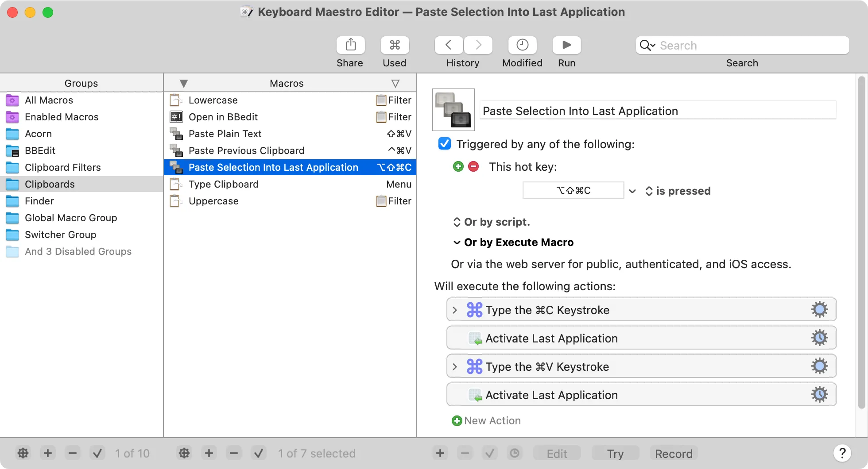Image resolution: width=868 pixels, height=469 pixels.
Task: Uncheck Triggered by any of the following
Action: point(444,143)
